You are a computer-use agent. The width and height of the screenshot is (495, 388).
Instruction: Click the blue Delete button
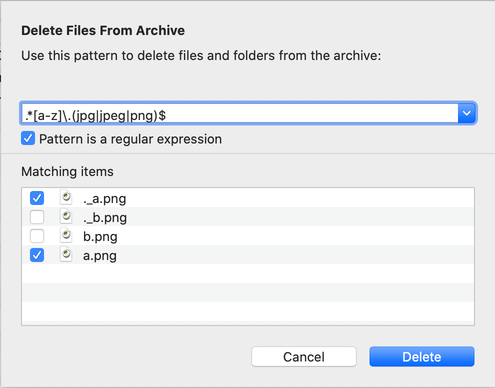(x=422, y=357)
